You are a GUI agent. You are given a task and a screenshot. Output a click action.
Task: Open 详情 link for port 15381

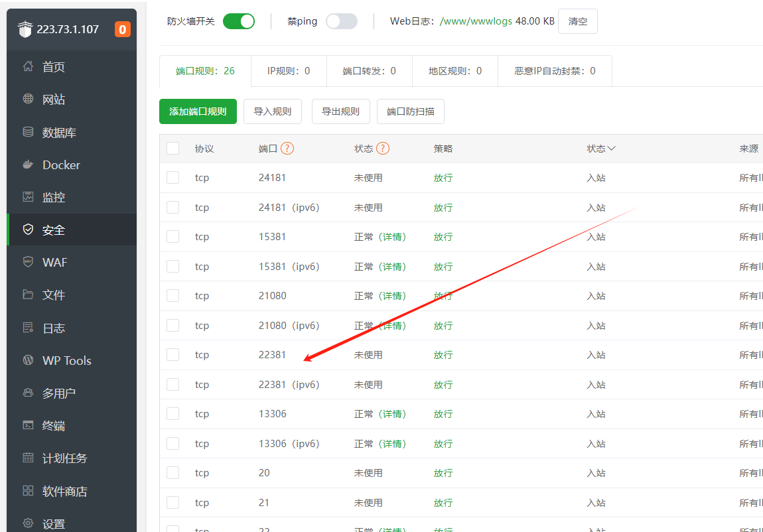tap(392, 237)
